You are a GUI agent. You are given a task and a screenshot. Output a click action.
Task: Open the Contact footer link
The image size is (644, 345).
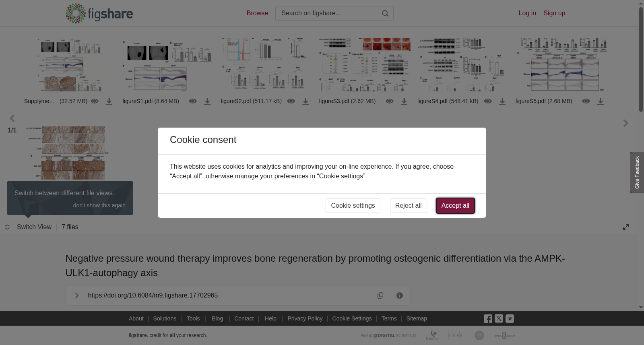tap(244, 318)
